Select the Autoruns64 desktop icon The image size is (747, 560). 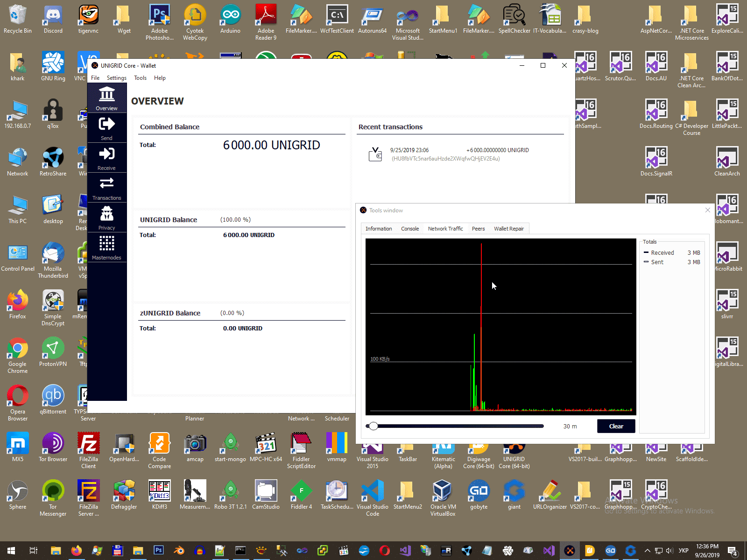pyautogui.click(x=373, y=19)
